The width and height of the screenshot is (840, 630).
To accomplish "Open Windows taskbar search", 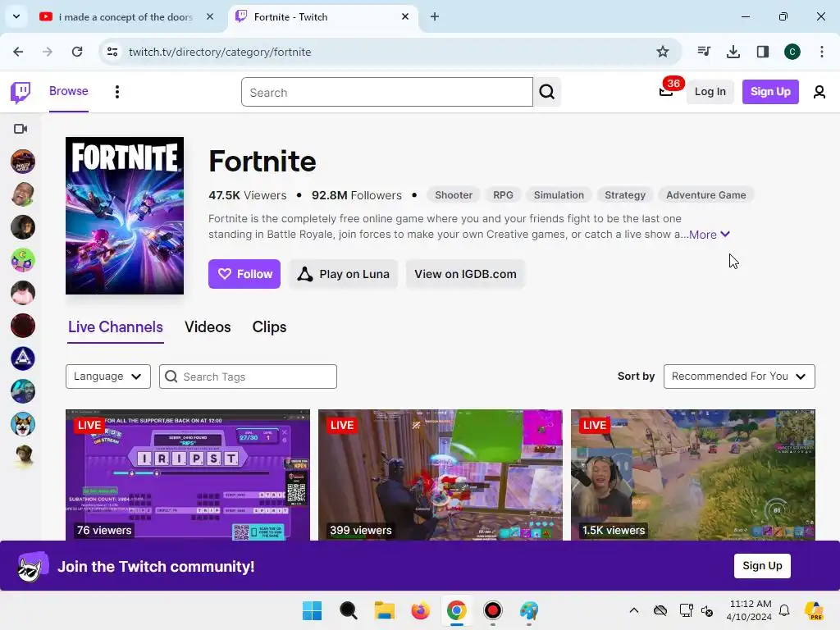I will (x=348, y=610).
